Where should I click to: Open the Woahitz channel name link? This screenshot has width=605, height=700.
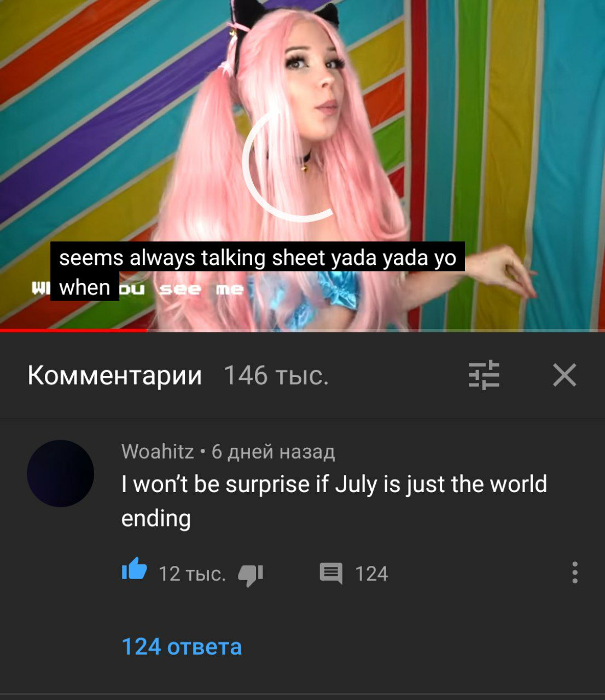pos(158,452)
